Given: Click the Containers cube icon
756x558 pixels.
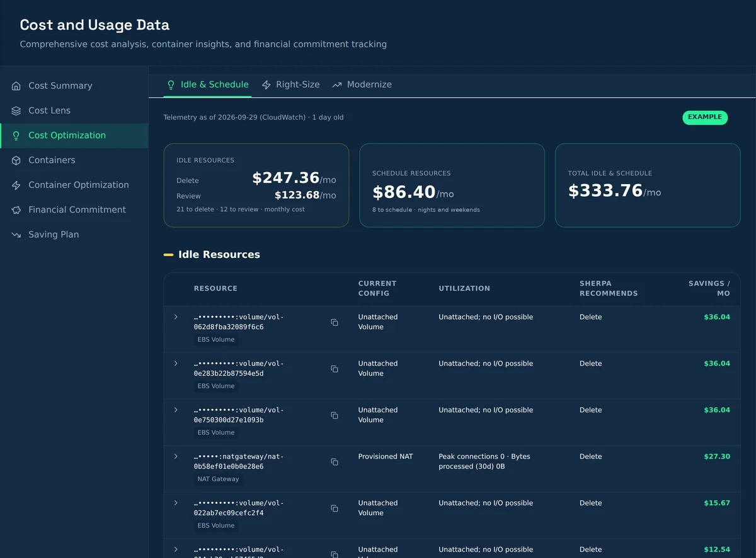Looking at the screenshot, I should point(16,160).
